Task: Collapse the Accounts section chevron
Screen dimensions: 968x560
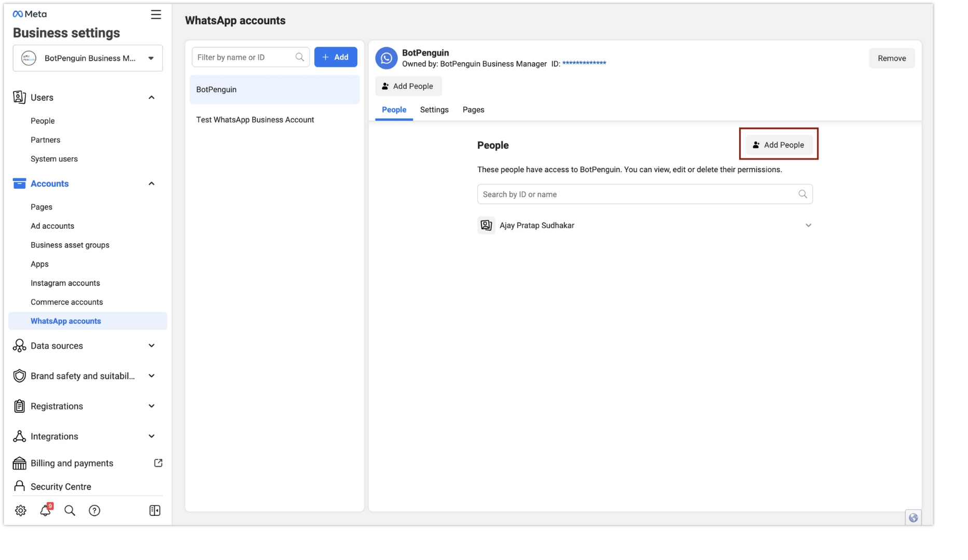Action: pos(151,184)
